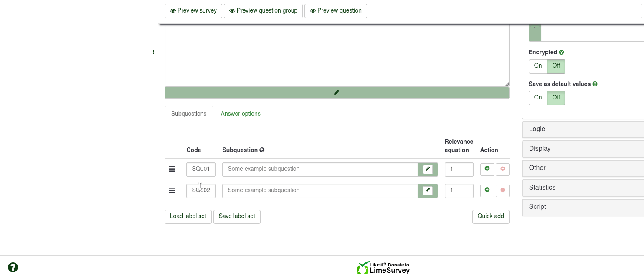The height and width of the screenshot is (274, 644).
Task: Show help for the Encrypted setting
Action: 562,53
